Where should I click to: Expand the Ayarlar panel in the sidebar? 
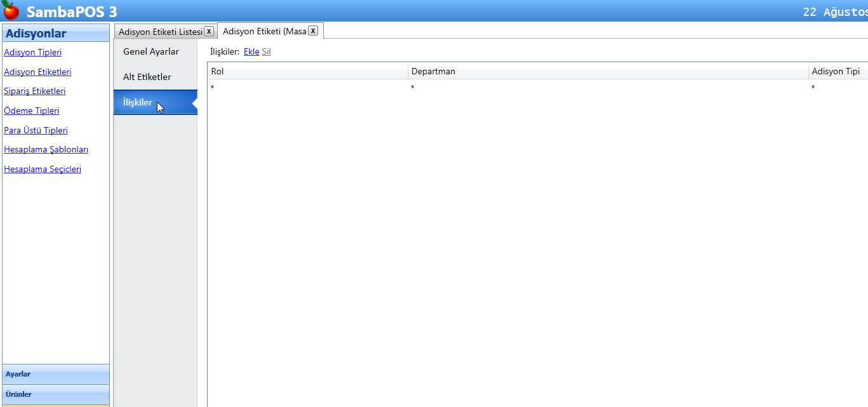pos(56,375)
